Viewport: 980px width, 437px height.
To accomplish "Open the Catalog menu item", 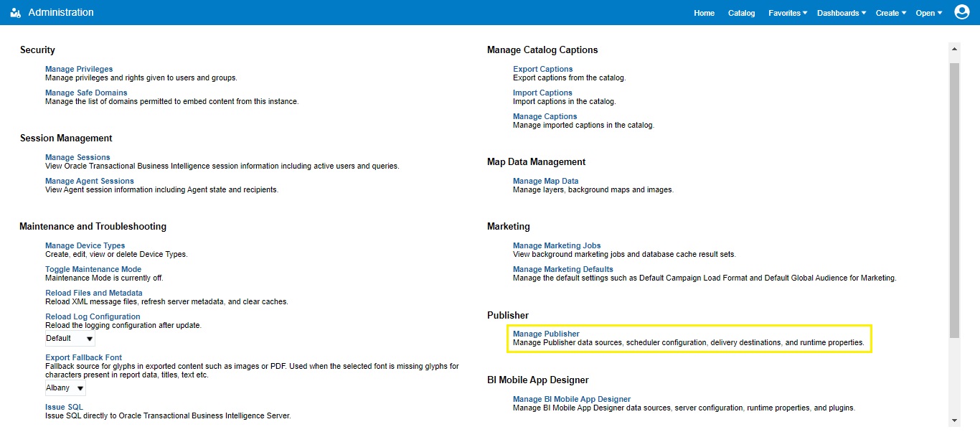I will click(x=741, y=12).
